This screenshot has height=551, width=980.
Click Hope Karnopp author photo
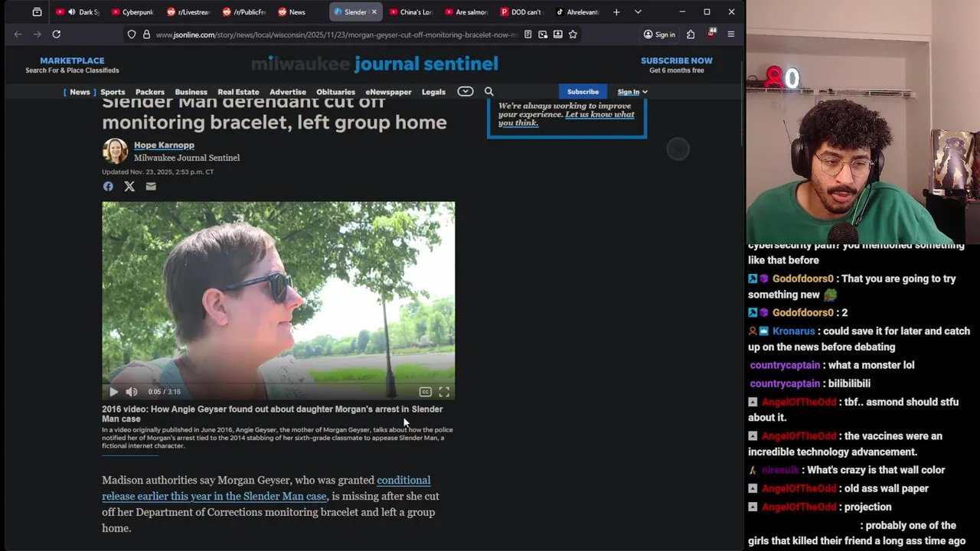tap(115, 151)
